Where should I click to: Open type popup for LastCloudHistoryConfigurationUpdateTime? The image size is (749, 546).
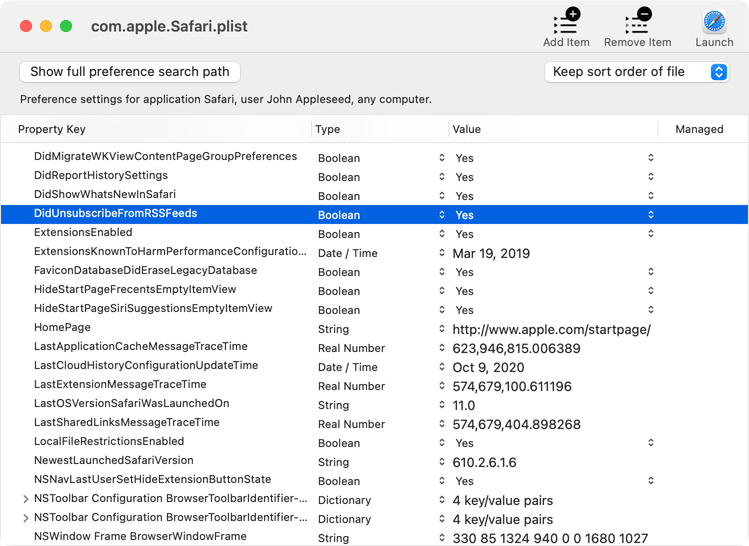[x=442, y=367]
